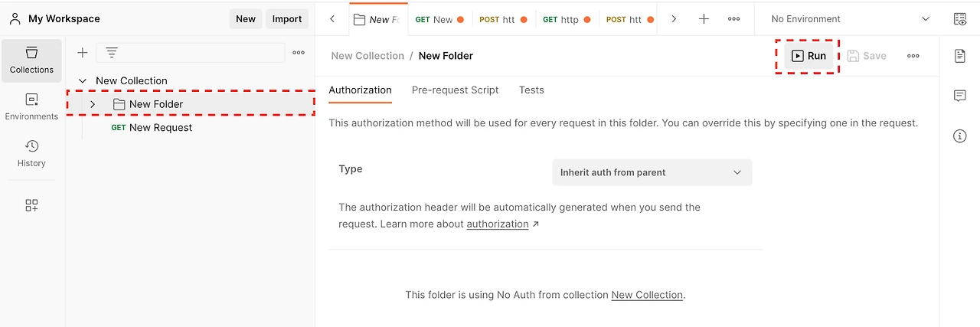This screenshot has height=327, width=980.
Task: Open the info icon in right sidebar
Action: coord(959,136)
